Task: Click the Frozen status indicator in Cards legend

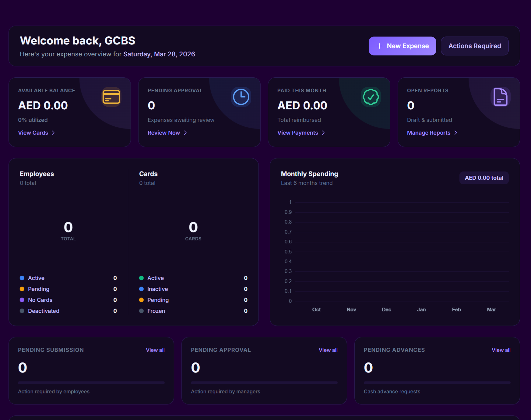Action: pyautogui.click(x=141, y=311)
